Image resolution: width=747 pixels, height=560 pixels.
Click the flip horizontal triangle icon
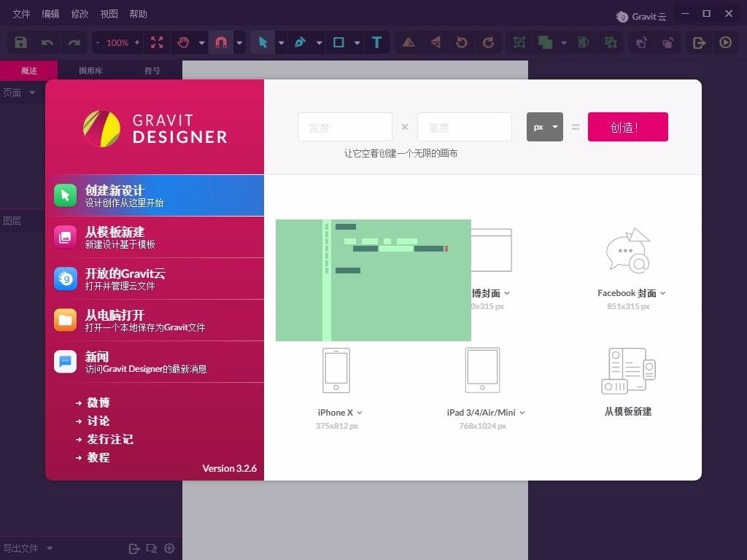pos(409,42)
